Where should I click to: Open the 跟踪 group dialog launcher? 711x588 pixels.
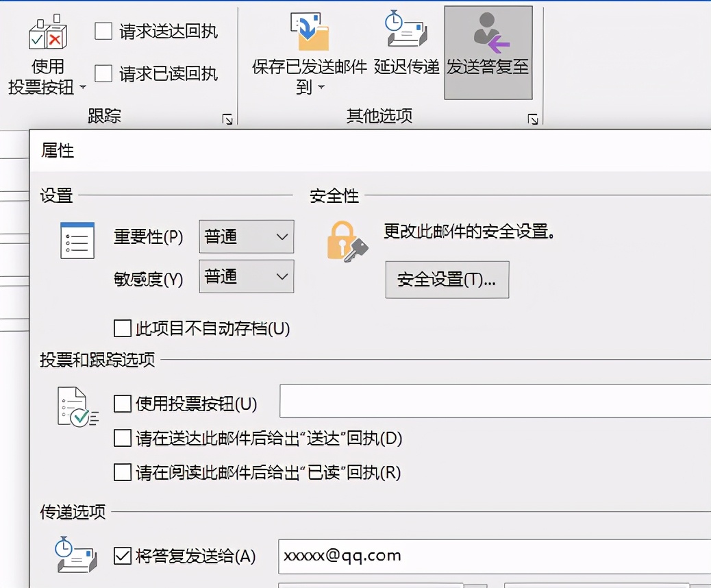(x=227, y=118)
